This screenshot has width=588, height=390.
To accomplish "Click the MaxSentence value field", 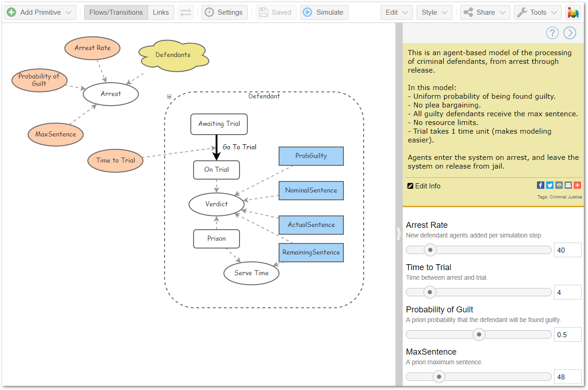I will point(567,377).
